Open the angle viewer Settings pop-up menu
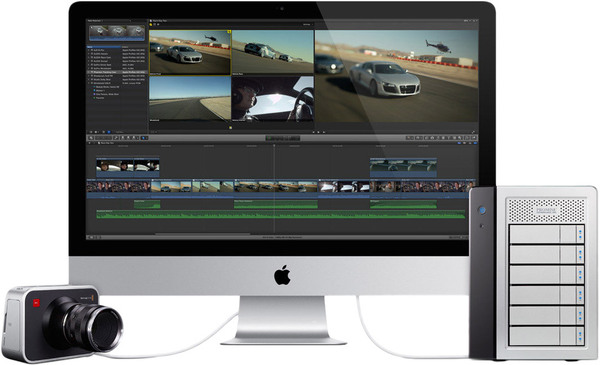Image resolution: width=600 pixels, height=365 pixels. click(308, 24)
